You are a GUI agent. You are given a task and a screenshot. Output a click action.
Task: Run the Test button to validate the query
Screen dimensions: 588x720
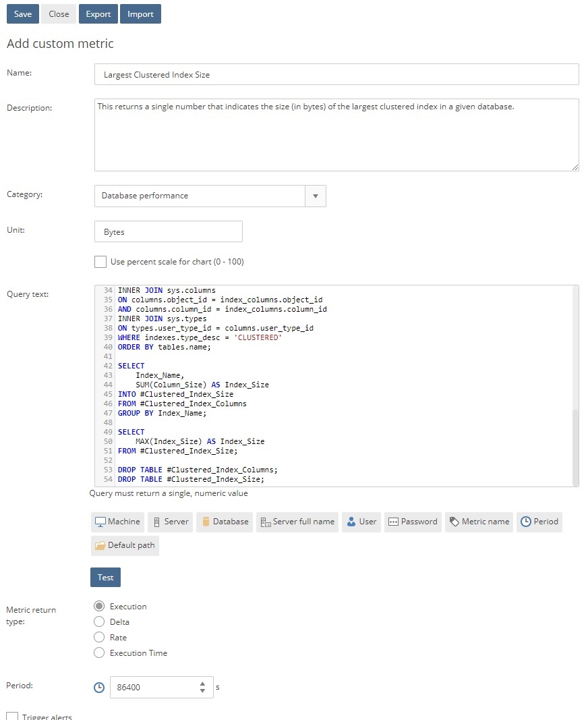[105, 577]
